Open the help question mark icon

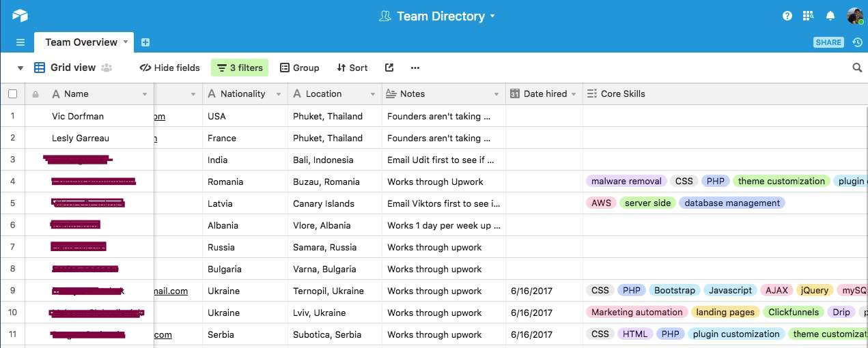787,16
